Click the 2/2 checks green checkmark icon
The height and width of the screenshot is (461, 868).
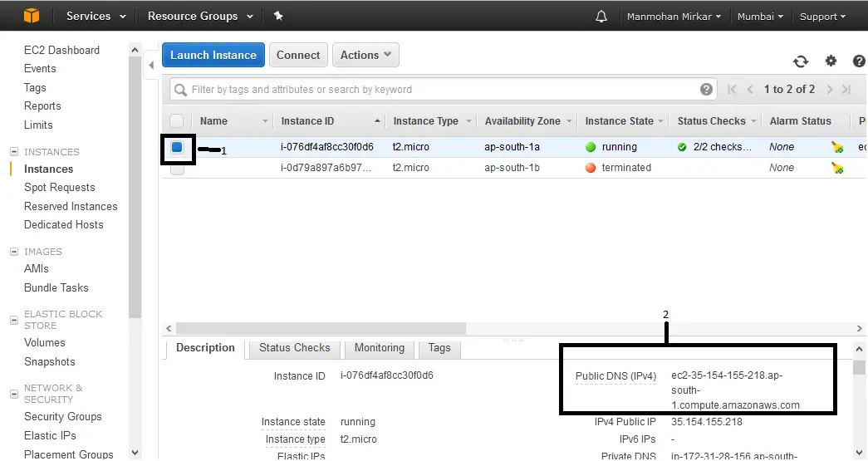(x=682, y=147)
